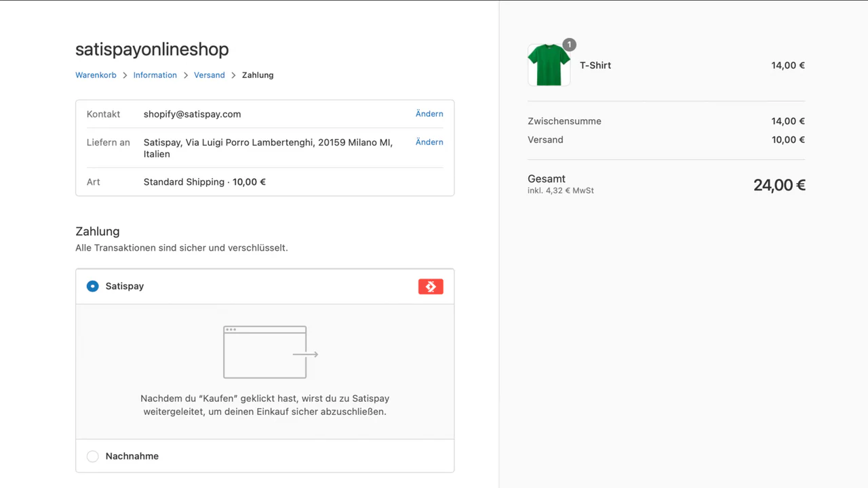Open the green T-Shirt product thumbnail
This screenshot has width=868, height=488.
549,65
